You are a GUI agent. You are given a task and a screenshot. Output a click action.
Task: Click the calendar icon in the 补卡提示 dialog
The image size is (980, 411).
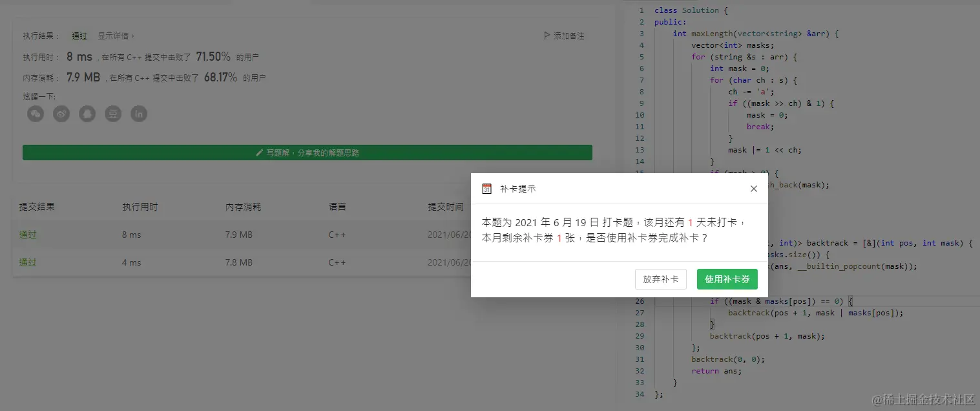(487, 189)
